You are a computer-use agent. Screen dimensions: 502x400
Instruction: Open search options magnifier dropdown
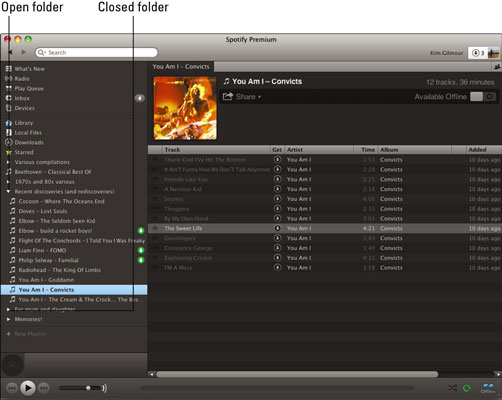point(42,52)
